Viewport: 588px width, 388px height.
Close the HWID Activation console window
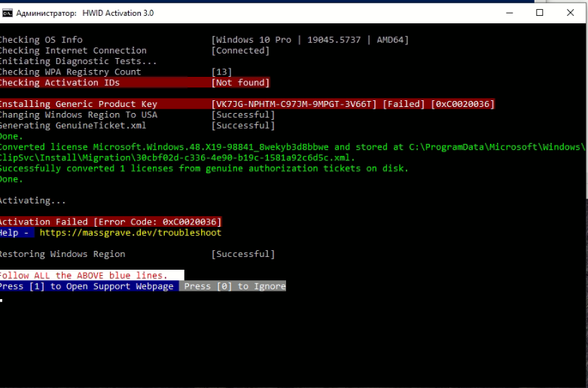tap(571, 13)
